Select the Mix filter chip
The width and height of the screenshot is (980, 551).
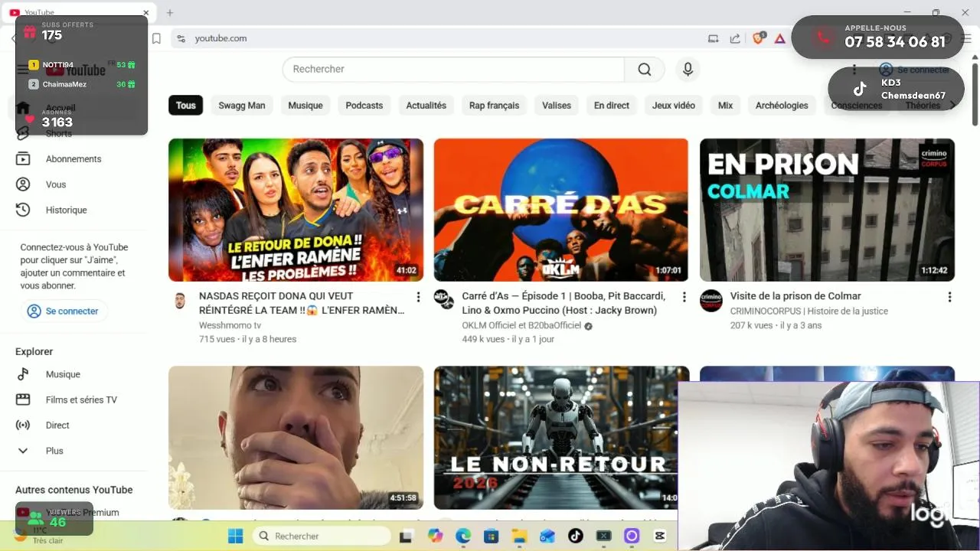[x=725, y=106]
